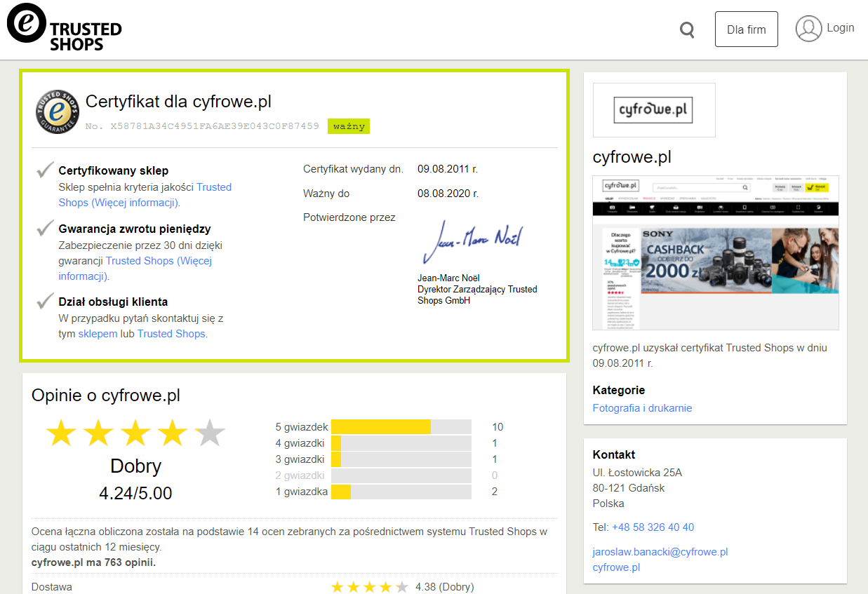Email jaroslaw.banacki@cyfrowe.pl

pos(660,552)
